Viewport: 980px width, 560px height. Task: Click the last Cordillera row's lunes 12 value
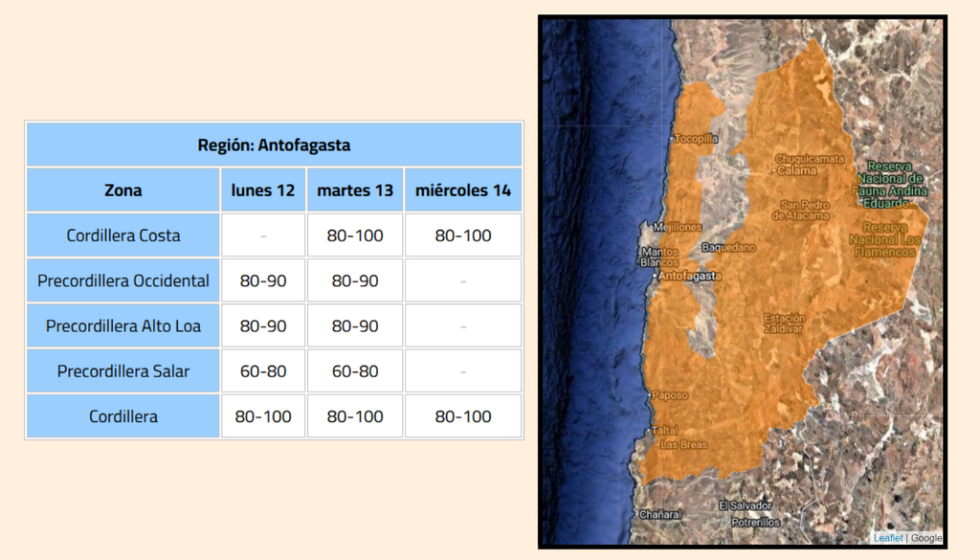click(263, 416)
